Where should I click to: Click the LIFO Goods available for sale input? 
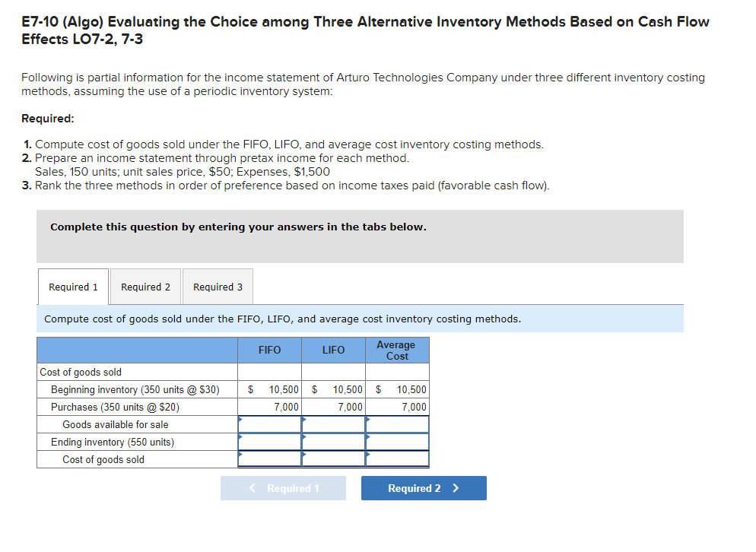click(x=333, y=424)
